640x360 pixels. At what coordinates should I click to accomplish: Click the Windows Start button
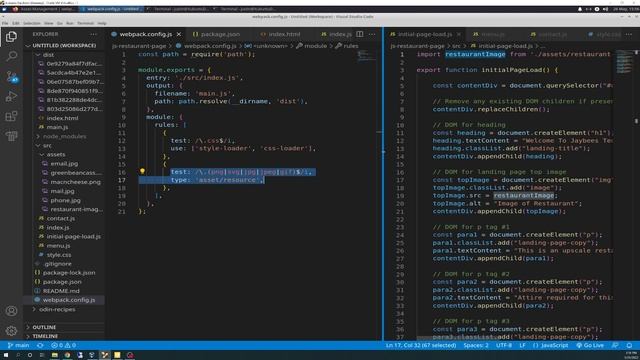(x=6, y=355)
